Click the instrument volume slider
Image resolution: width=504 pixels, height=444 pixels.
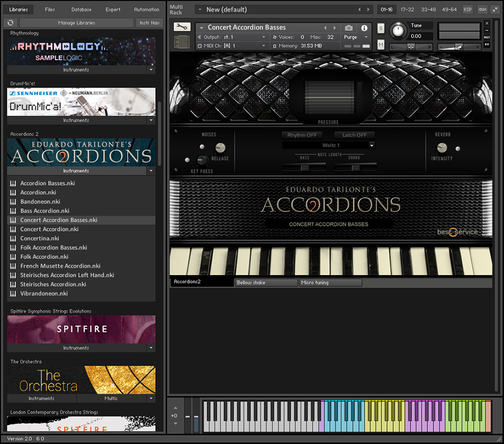(x=459, y=47)
